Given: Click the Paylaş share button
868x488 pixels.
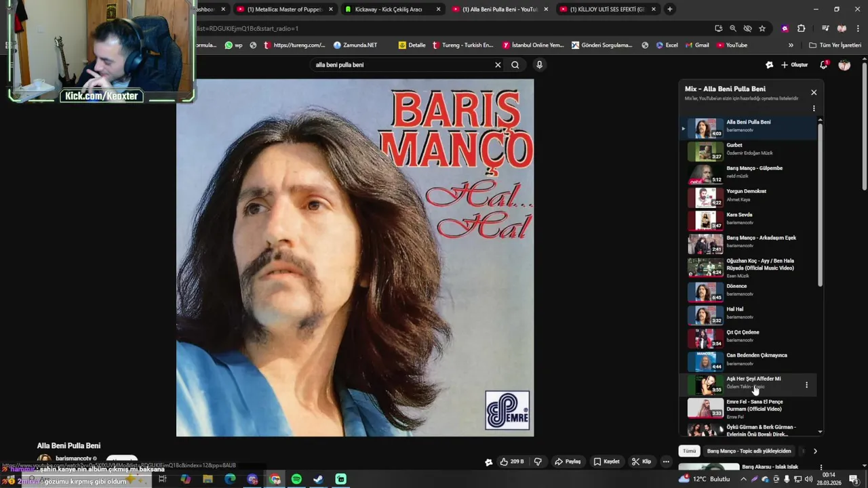Looking at the screenshot, I should [x=568, y=462].
